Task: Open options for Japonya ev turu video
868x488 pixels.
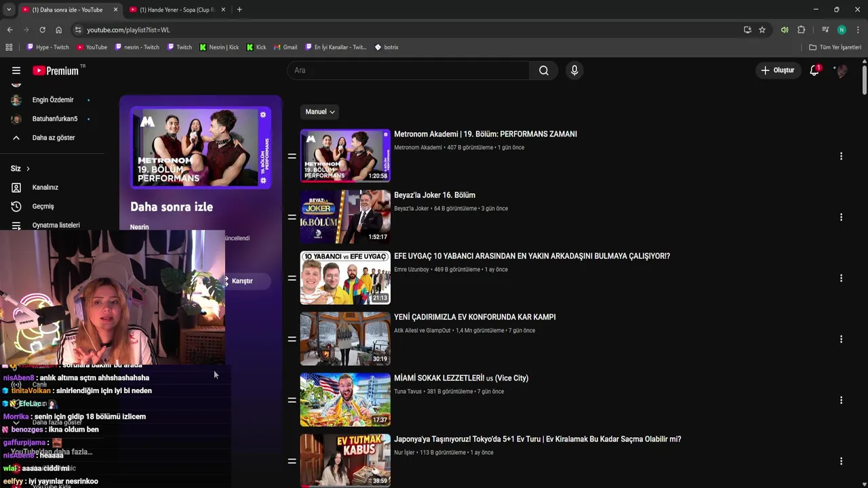Action: [841, 461]
